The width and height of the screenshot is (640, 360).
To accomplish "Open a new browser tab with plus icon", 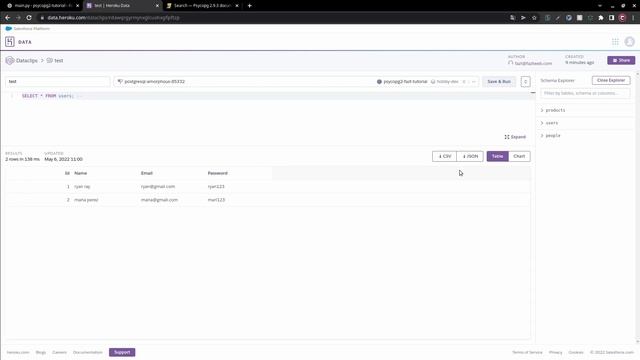I will (x=249, y=6).
